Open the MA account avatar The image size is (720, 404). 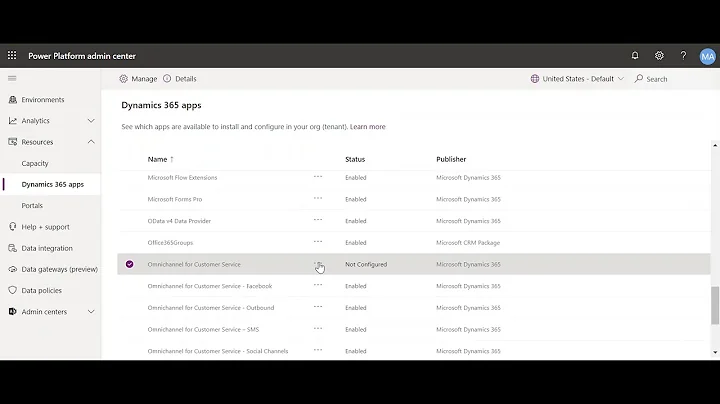(708, 56)
